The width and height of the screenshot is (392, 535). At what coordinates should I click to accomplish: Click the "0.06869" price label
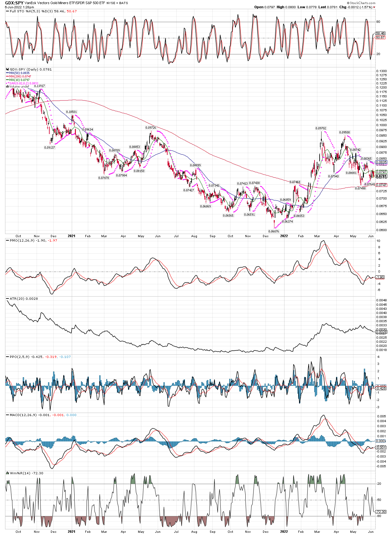click(x=205, y=206)
